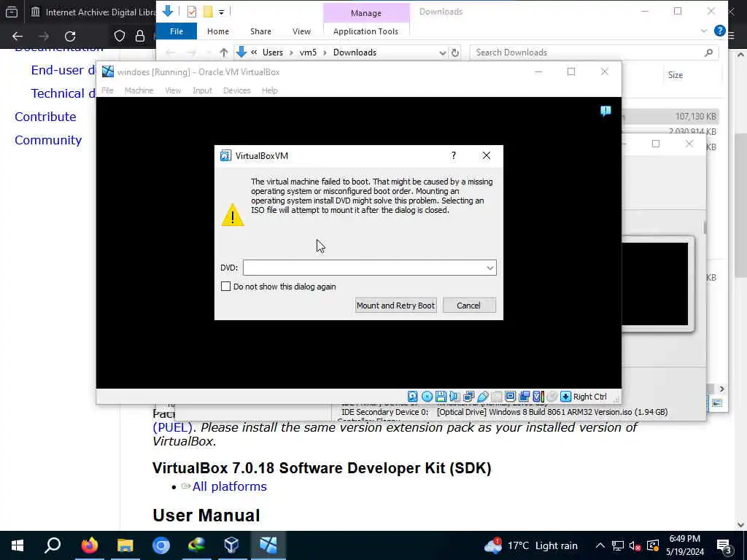This screenshot has height=560, width=747.
Task: Click the help question mark in VirtualBoxVM dialog
Action: click(454, 156)
